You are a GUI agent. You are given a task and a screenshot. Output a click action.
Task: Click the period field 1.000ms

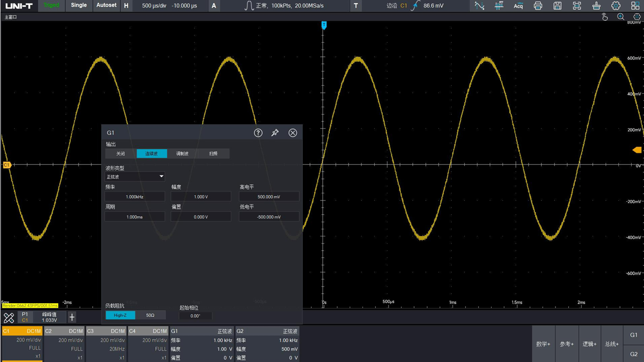pyautogui.click(x=135, y=217)
